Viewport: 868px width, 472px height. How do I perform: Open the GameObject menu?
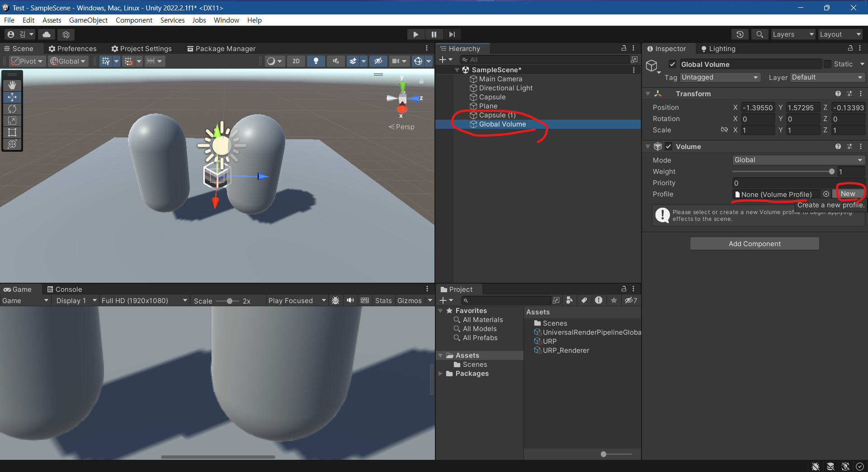pyautogui.click(x=88, y=20)
